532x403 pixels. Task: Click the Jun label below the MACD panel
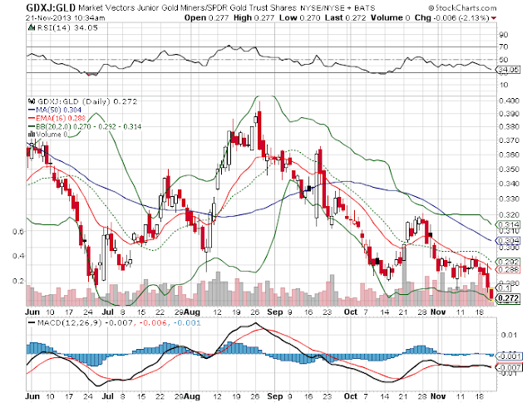coord(32,396)
